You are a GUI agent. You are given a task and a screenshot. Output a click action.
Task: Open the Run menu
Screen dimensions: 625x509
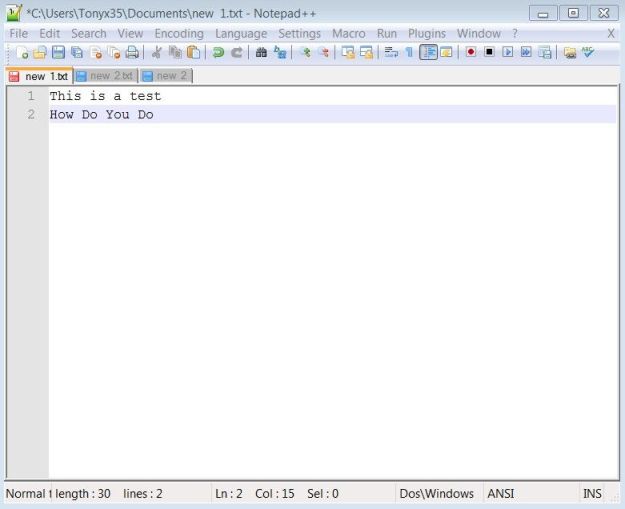[x=387, y=33]
